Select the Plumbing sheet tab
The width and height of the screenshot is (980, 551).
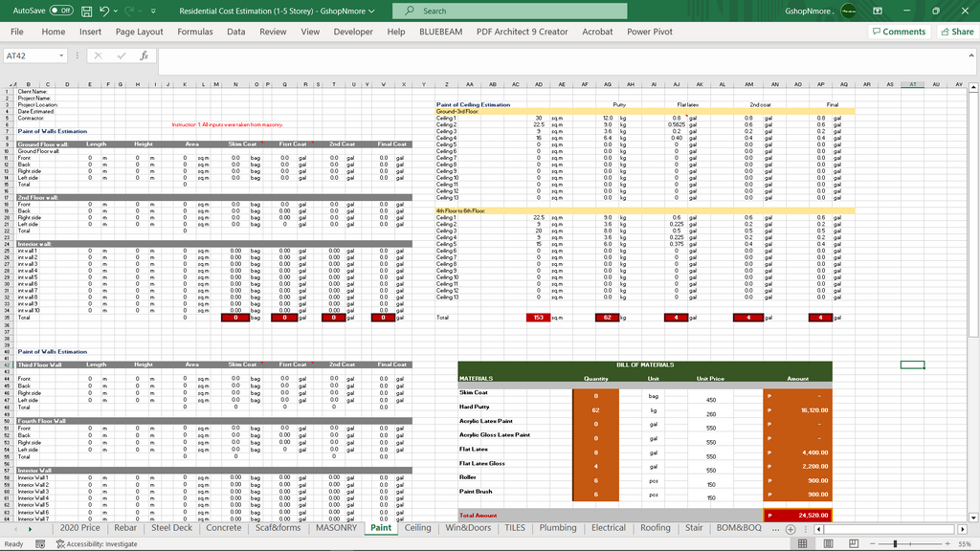click(558, 528)
